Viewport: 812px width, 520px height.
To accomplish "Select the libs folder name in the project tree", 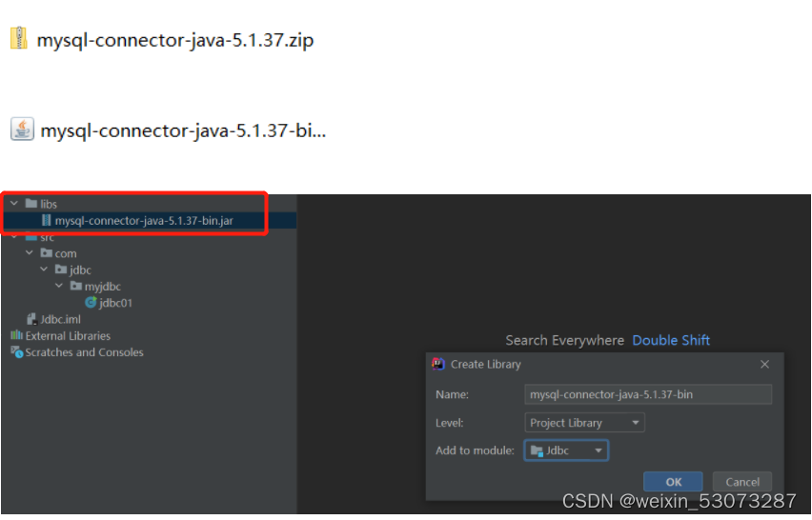I will pos(49,204).
